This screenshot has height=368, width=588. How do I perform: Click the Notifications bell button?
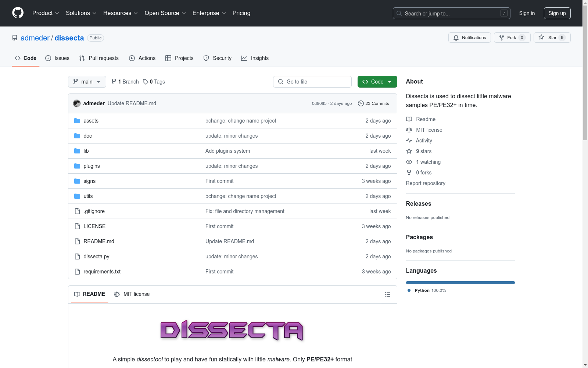(x=469, y=38)
